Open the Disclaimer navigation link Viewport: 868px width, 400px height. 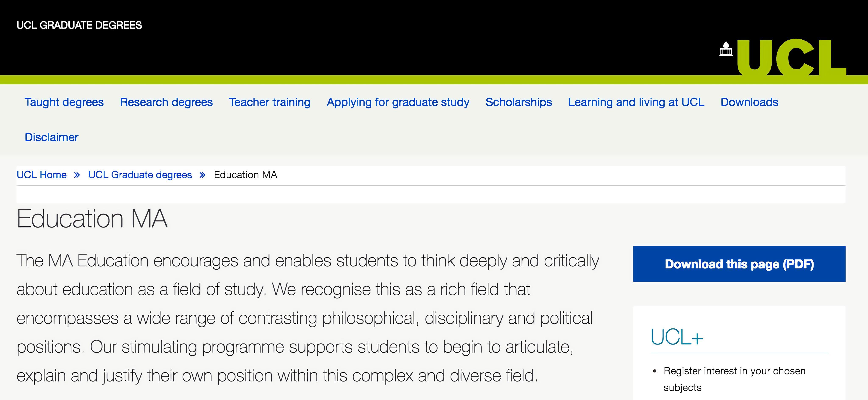coord(51,137)
